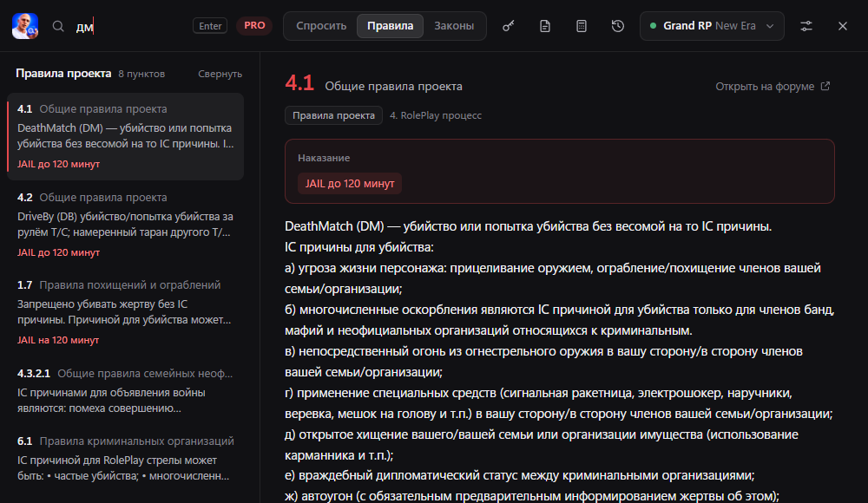Open the history clock icon
This screenshot has width=868, height=503.
click(x=618, y=26)
